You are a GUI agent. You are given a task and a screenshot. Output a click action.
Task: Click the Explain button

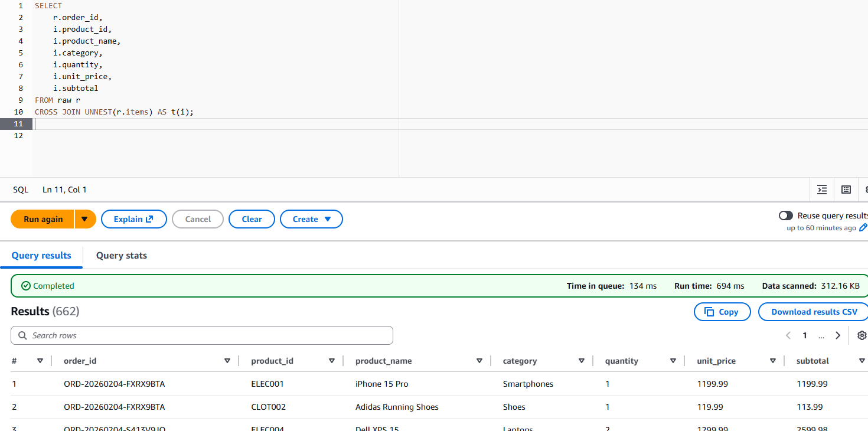(133, 219)
